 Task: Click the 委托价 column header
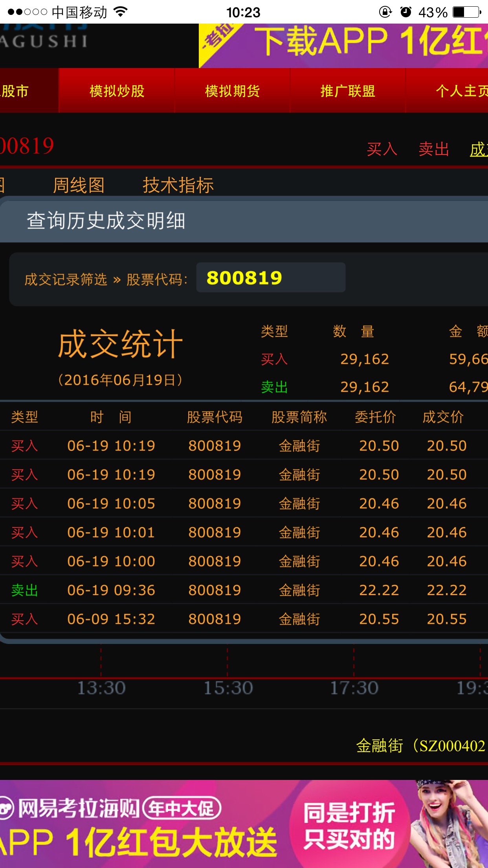375,417
